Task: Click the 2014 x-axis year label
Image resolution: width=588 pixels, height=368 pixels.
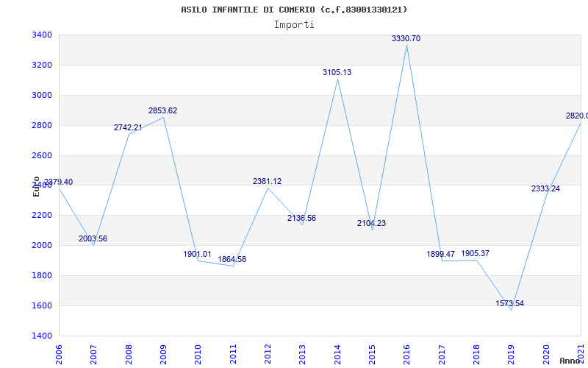Action: 337,354
